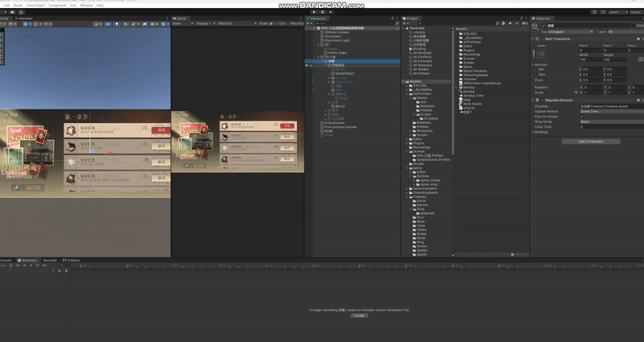Expand the Bindings section

coord(533,132)
